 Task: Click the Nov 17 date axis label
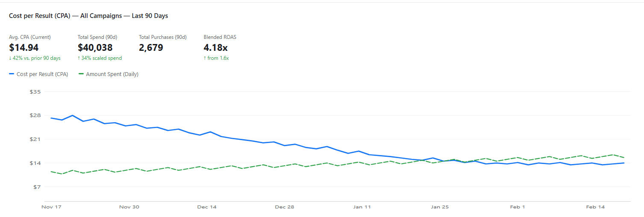click(x=51, y=207)
